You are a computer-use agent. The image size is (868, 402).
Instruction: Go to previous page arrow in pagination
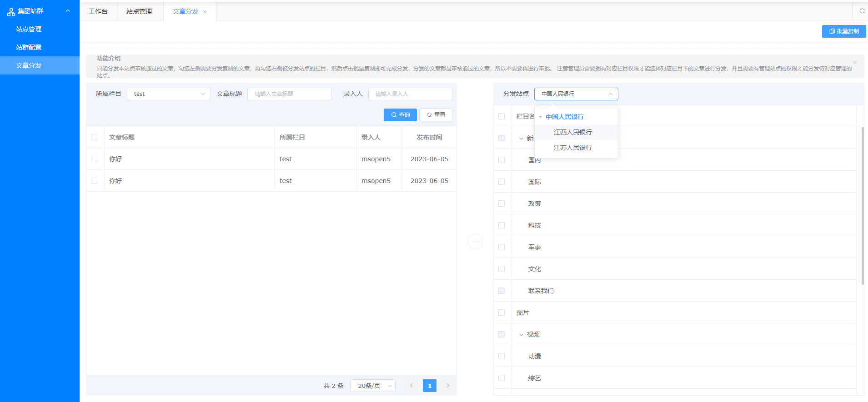coord(411,386)
